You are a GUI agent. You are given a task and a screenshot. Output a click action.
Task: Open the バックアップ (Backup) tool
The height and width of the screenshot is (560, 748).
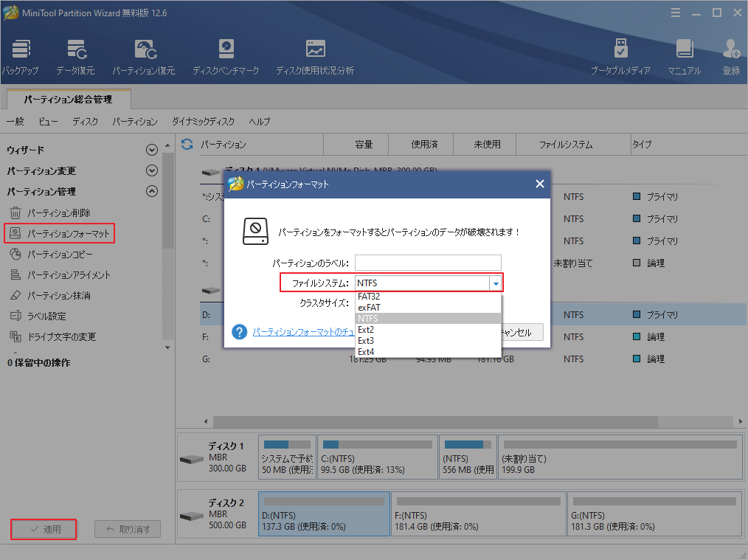click(x=21, y=55)
